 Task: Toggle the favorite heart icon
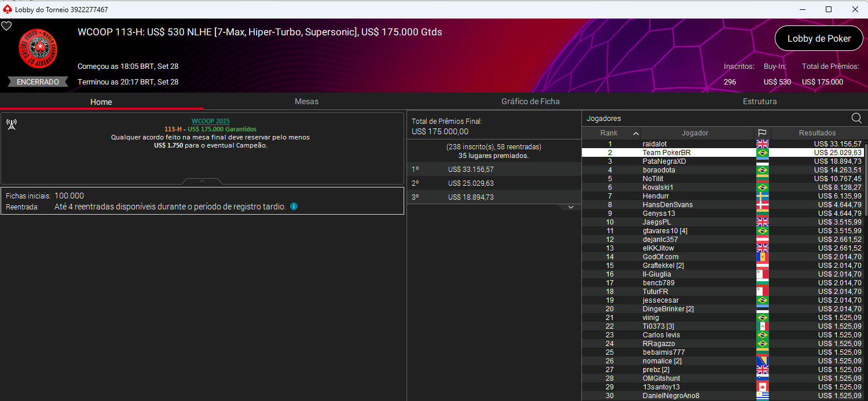tap(6, 26)
